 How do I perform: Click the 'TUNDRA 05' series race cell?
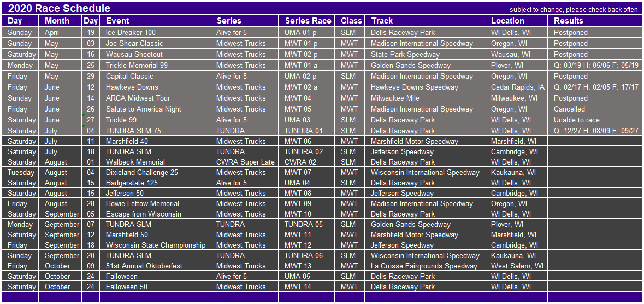point(306,225)
